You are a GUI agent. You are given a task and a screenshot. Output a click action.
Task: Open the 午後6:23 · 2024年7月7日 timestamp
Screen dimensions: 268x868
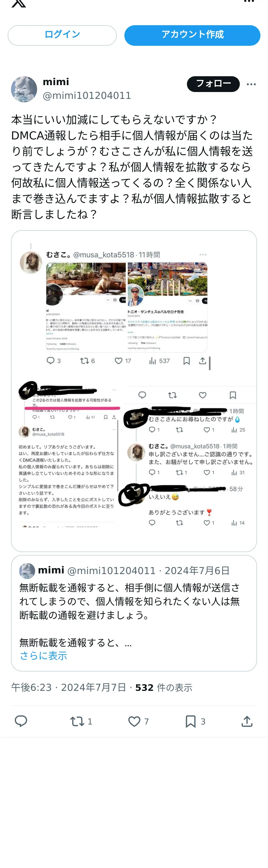point(68,687)
